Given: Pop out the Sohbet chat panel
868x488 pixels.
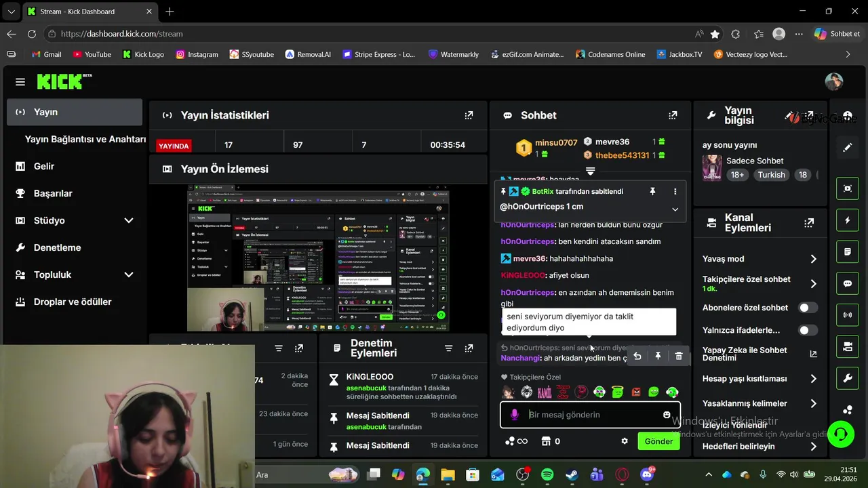Looking at the screenshot, I should click(673, 115).
